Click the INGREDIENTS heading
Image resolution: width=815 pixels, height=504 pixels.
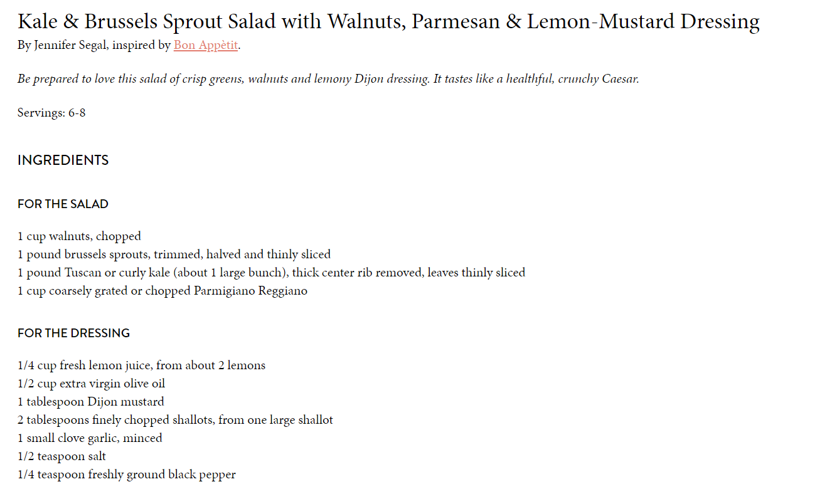63,160
